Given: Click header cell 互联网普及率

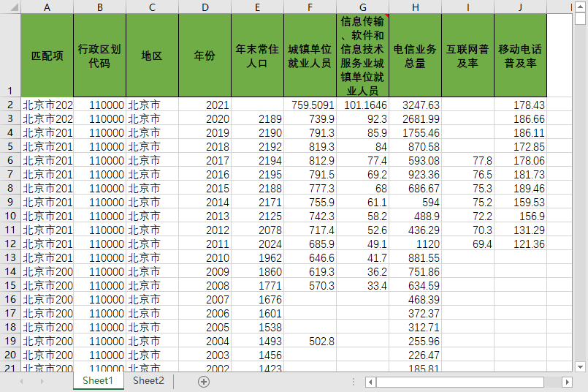Looking at the screenshot, I should tap(467, 56).
